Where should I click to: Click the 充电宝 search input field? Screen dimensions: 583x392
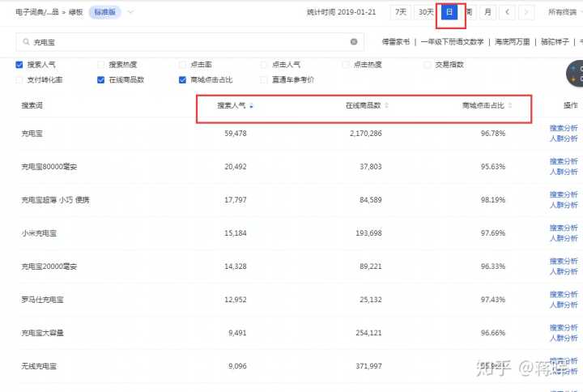point(186,41)
